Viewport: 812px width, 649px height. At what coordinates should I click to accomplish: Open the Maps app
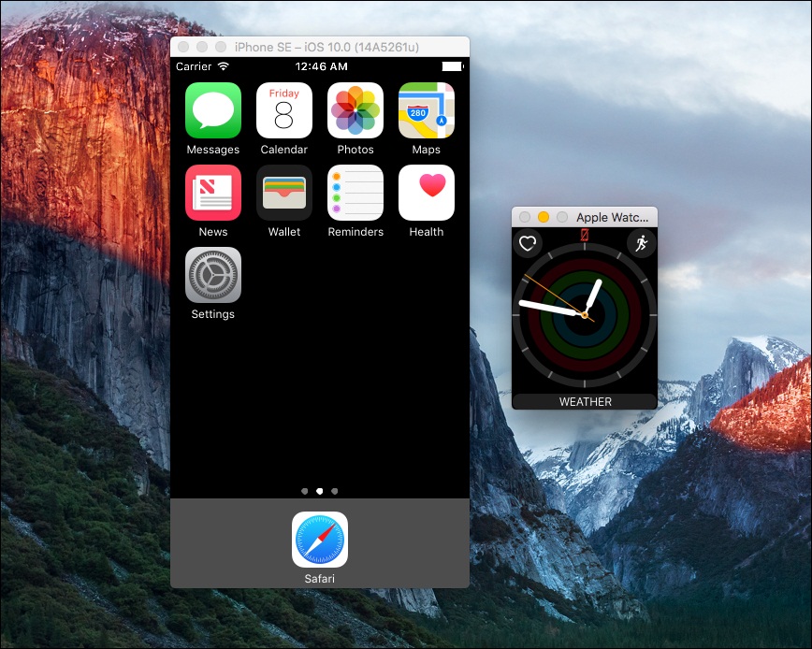427,110
